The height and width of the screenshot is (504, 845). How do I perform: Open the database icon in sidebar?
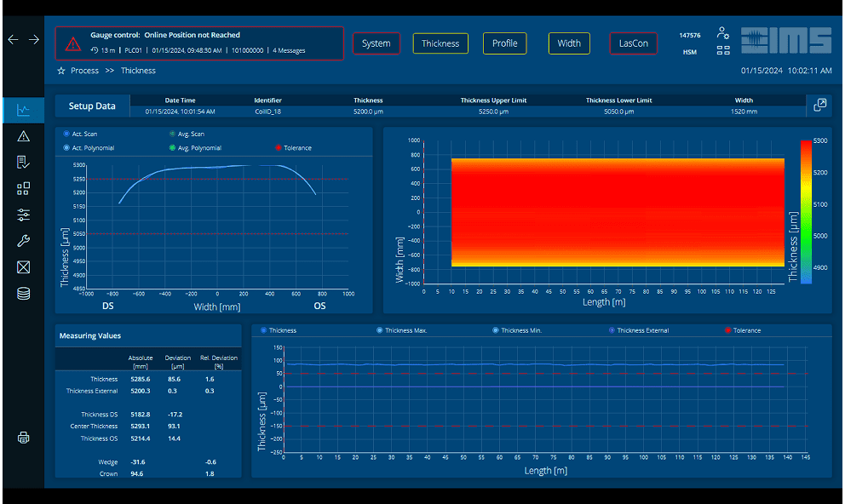(x=23, y=294)
